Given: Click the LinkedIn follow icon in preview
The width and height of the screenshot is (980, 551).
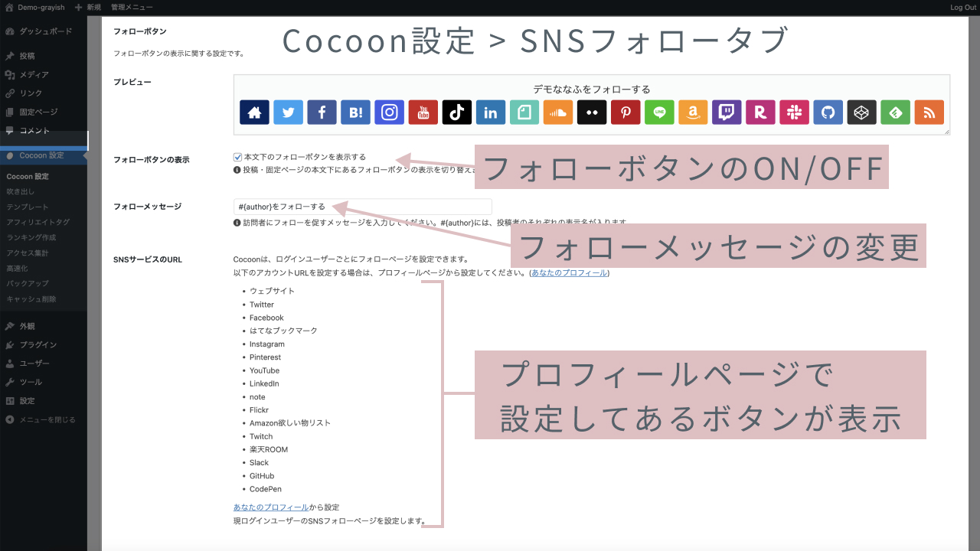Looking at the screenshot, I should coord(491,112).
